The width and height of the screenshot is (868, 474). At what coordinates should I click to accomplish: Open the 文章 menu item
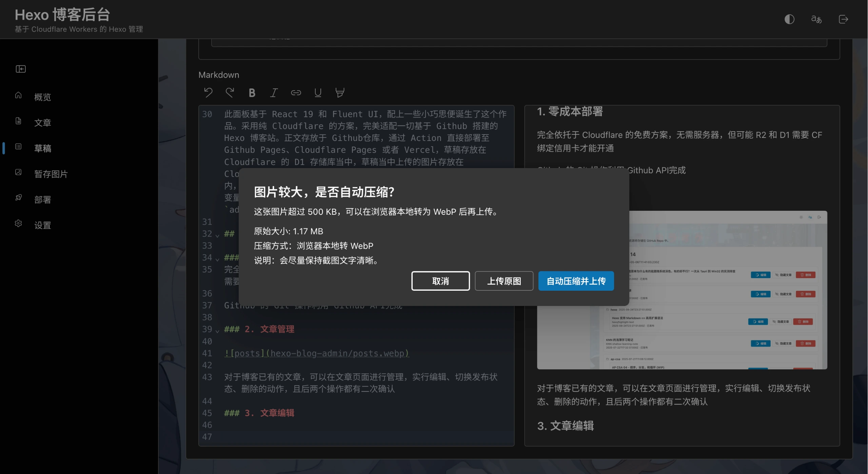[x=43, y=123]
